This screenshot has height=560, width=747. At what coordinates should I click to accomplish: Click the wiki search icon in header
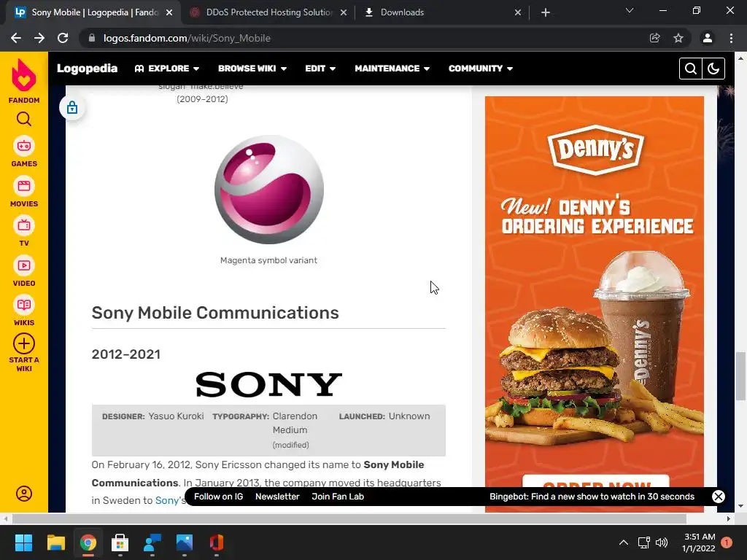[x=690, y=69]
